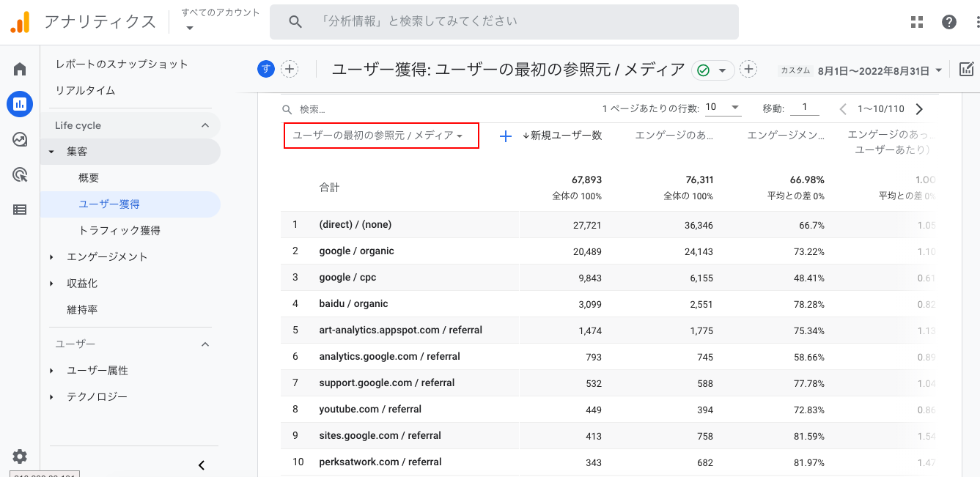Select art-analytics.appspot.com / referral row

click(608, 330)
